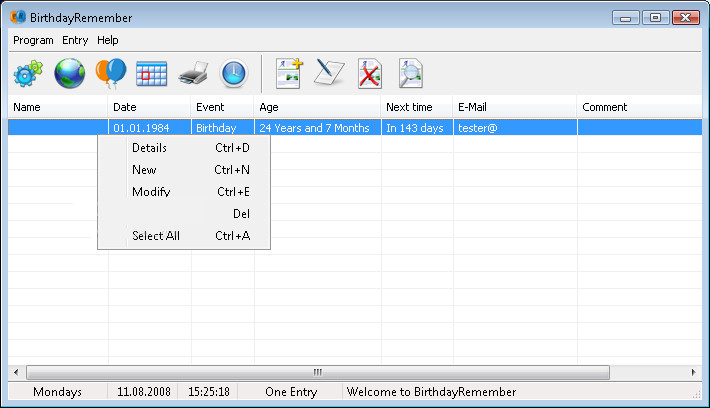The height and width of the screenshot is (408, 710).
Task: Choose New in the context menu
Action: click(184, 170)
